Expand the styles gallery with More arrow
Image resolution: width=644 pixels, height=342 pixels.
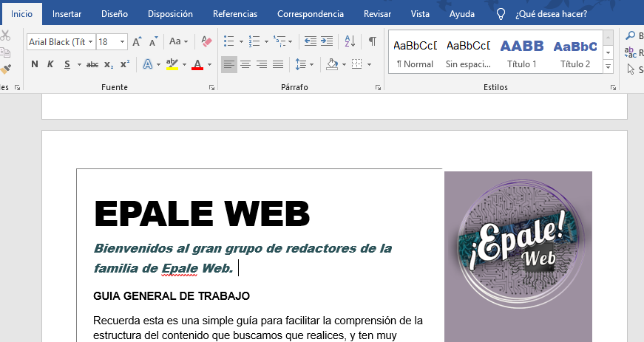point(609,66)
